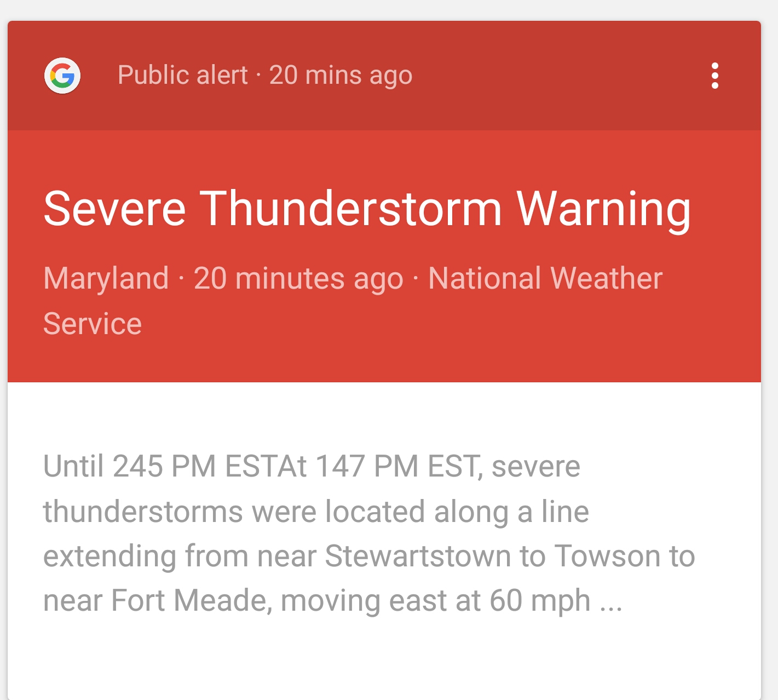778x700 pixels.
Task: Select the 'Public alert' label
Action: click(183, 75)
